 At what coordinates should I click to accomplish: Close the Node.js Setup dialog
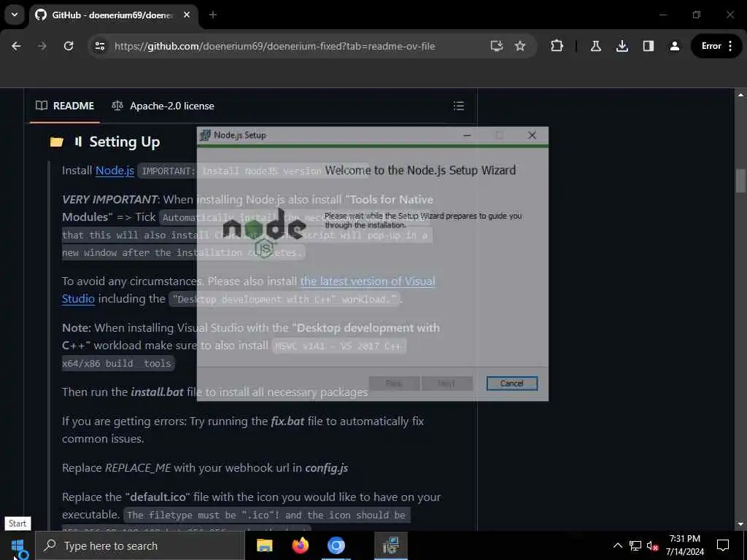pyautogui.click(x=532, y=135)
